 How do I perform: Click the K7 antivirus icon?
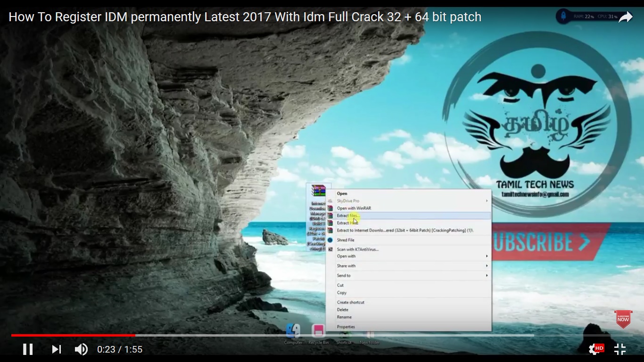pos(330,249)
